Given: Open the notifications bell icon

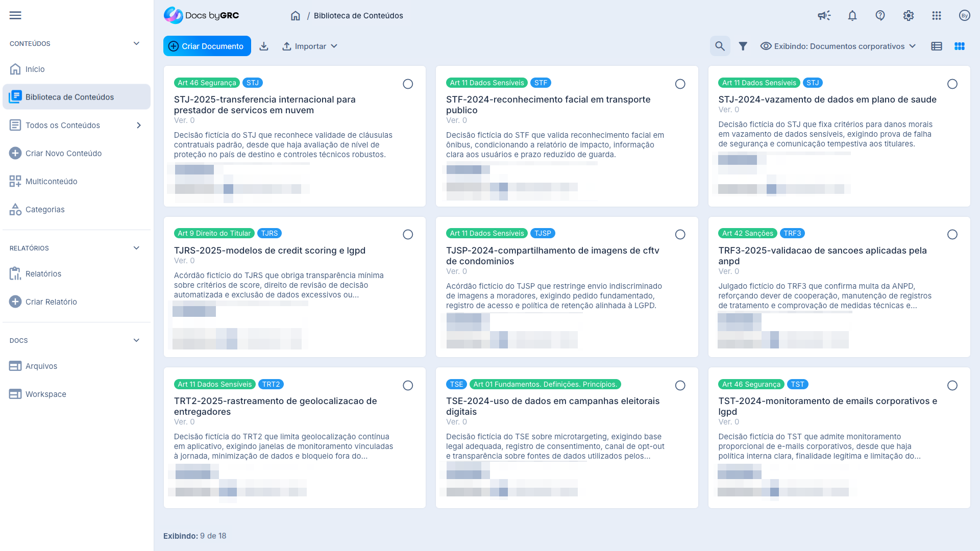Looking at the screenshot, I should pyautogui.click(x=852, y=15).
